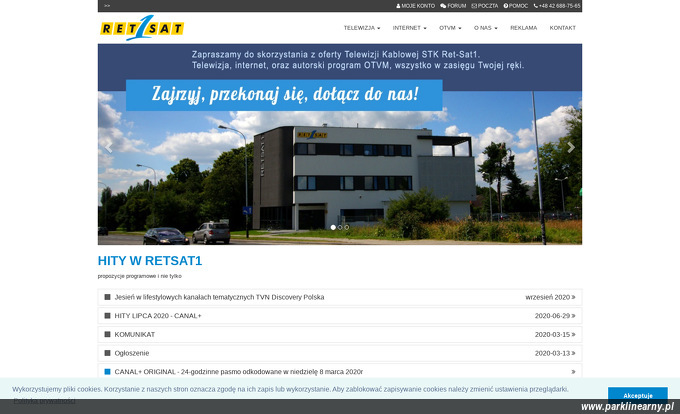
Task: Select the second carousel indicator dot
Action: [340, 227]
